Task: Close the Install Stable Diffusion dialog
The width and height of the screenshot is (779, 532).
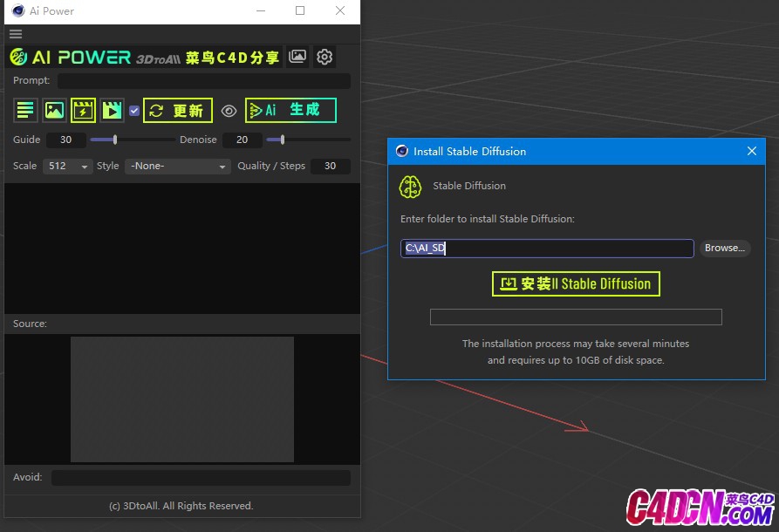Action: click(x=752, y=151)
